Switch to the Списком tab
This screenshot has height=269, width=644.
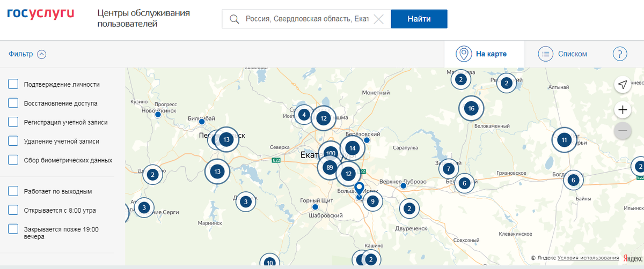click(x=563, y=54)
